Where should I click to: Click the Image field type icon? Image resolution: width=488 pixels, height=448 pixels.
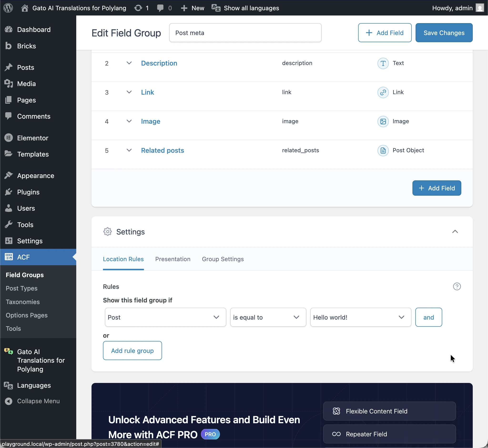click(383, 122)
